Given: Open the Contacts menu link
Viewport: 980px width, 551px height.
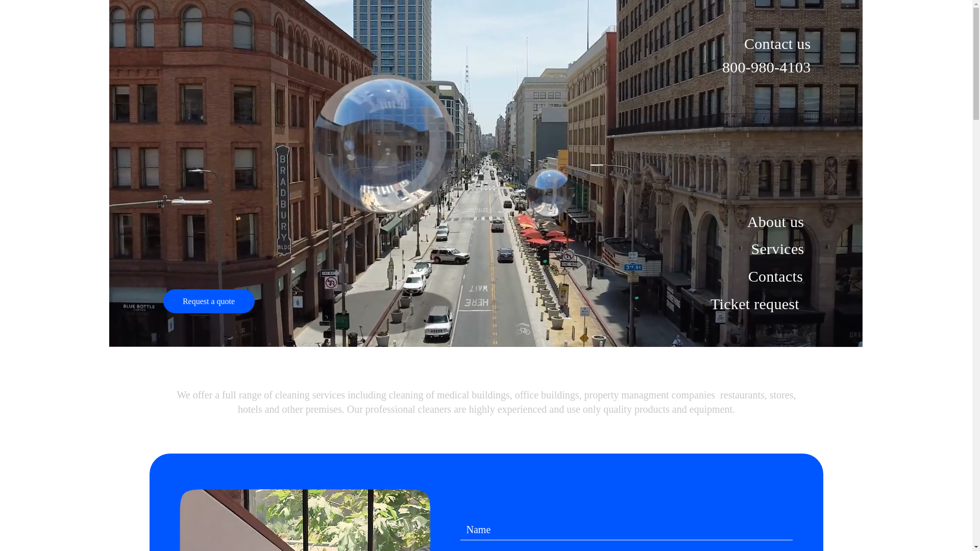Looking at the screenshot, I should (x=775, y=277).
